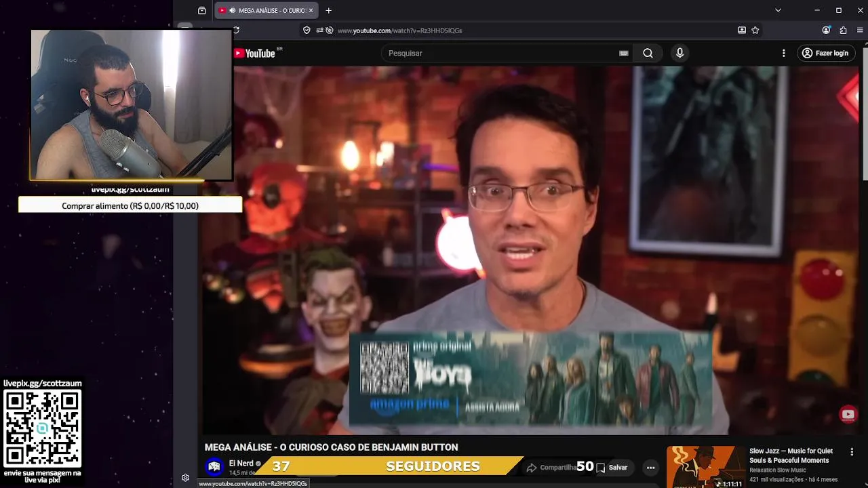Open the Firefox account icon
This screenshot has height=488, width=868.
(x=826, y=30)
